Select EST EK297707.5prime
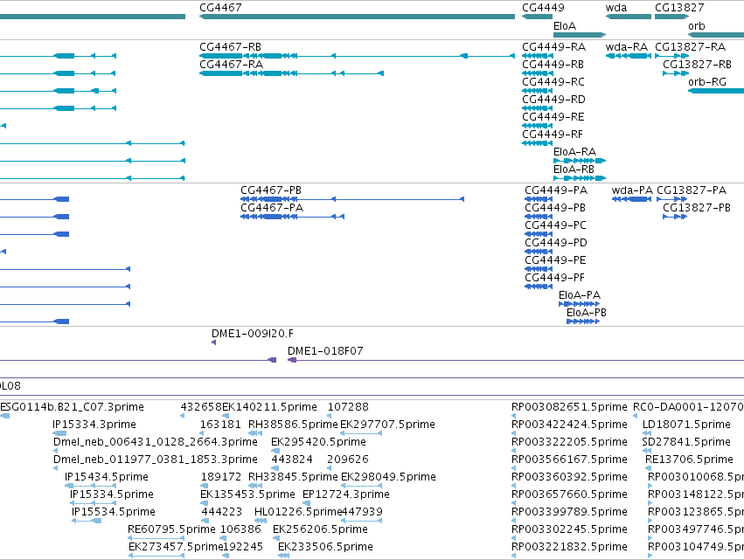The width and height of the screenshot is (744, 560). coord(361,433)
